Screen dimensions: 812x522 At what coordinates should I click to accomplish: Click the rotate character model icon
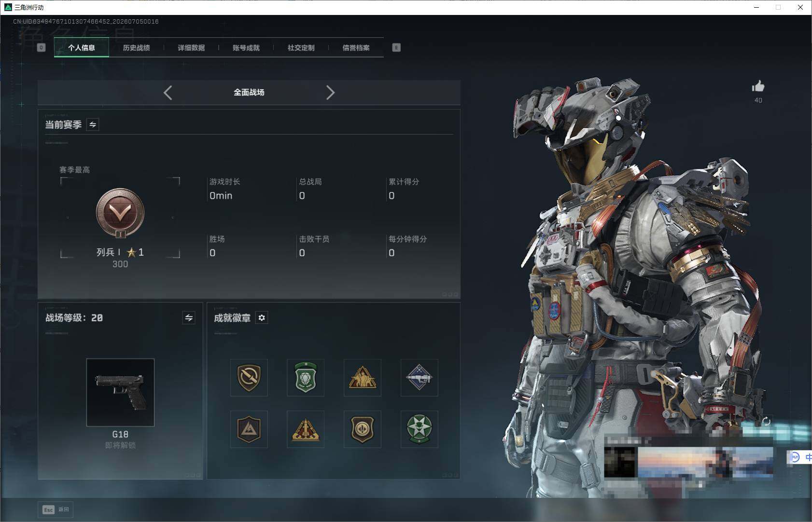tap(766, 422)
